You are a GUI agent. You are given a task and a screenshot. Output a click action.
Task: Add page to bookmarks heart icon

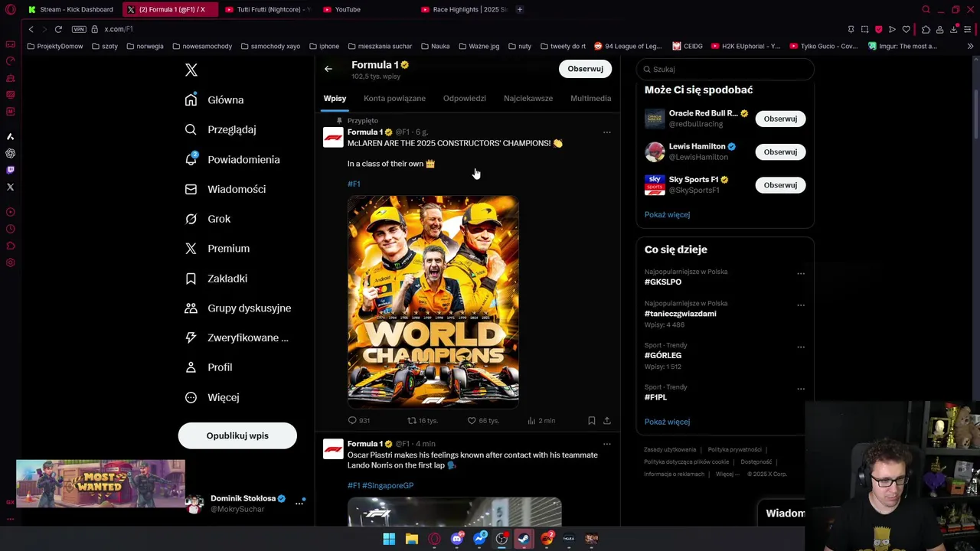coord(906,29)
